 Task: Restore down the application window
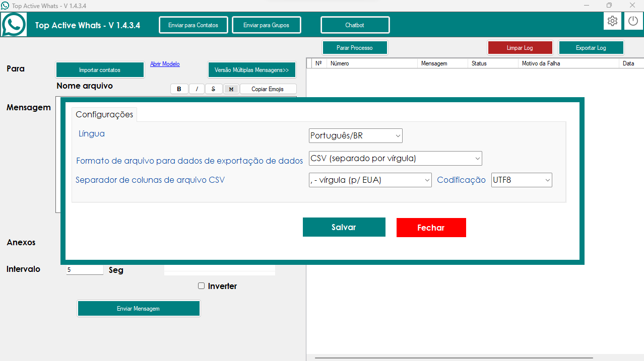point(609,5)
